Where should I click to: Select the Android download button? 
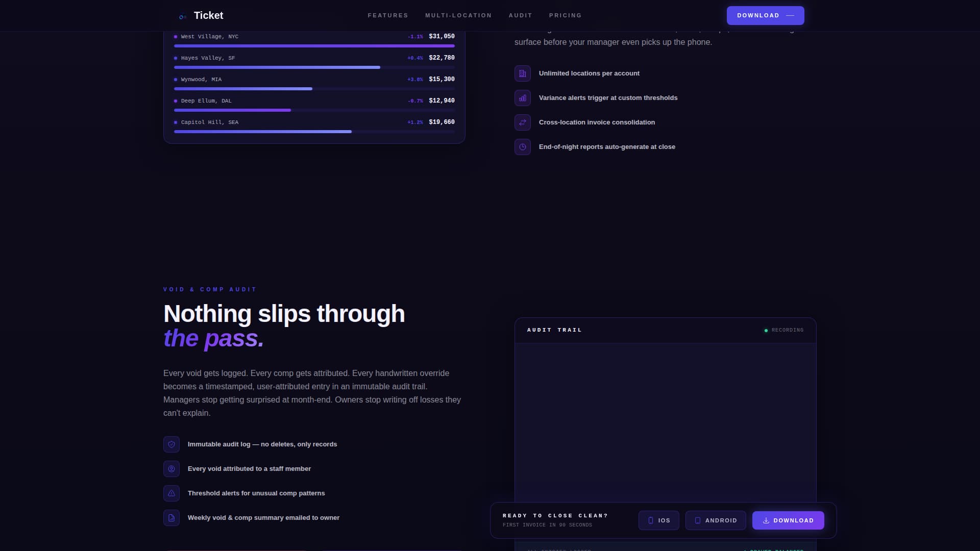pos(716,520)
